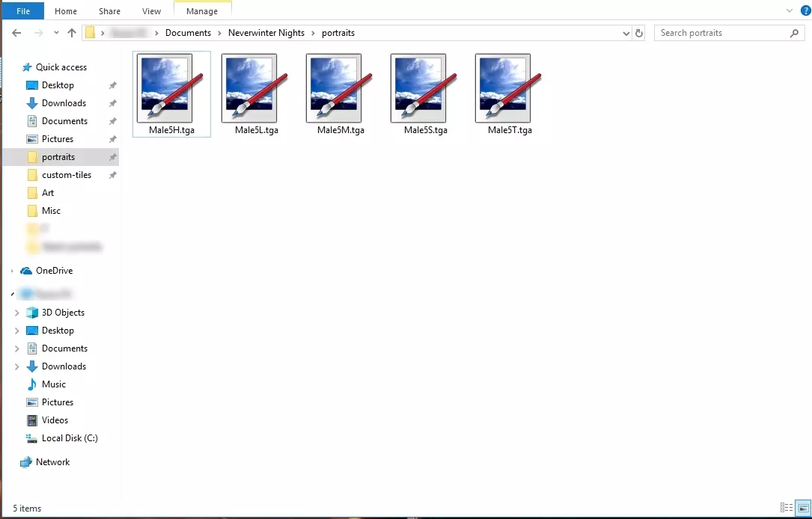This screenshot has width=812, height=519.
Task: Expand Documents node under This PC
Action: point(16,348)
